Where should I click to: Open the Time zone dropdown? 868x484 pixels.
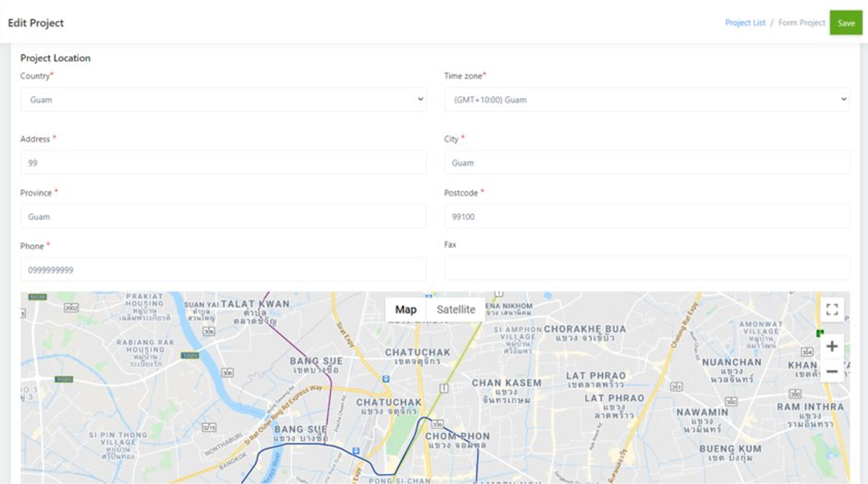click(x=648, y=99)
